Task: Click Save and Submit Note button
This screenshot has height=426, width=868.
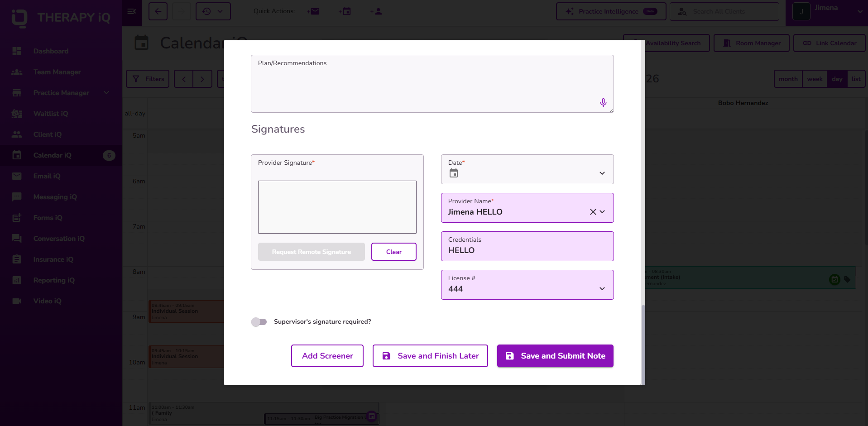Action: 555,356
